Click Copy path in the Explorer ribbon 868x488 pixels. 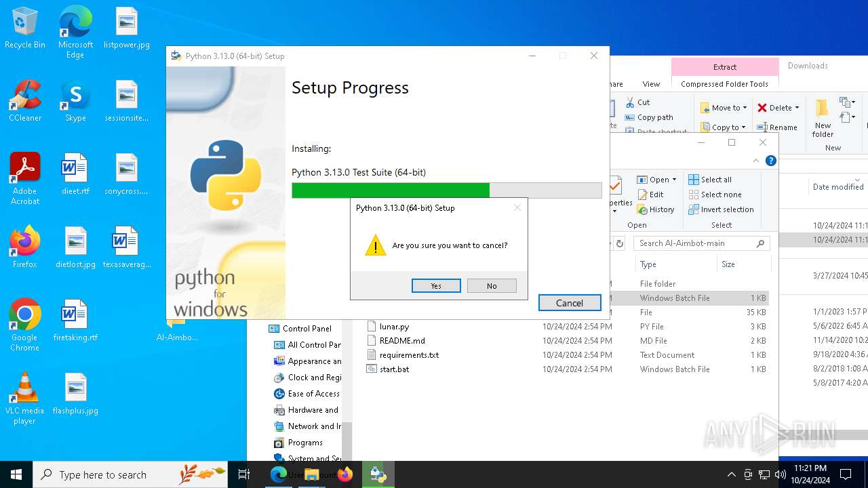click(649, 117)
